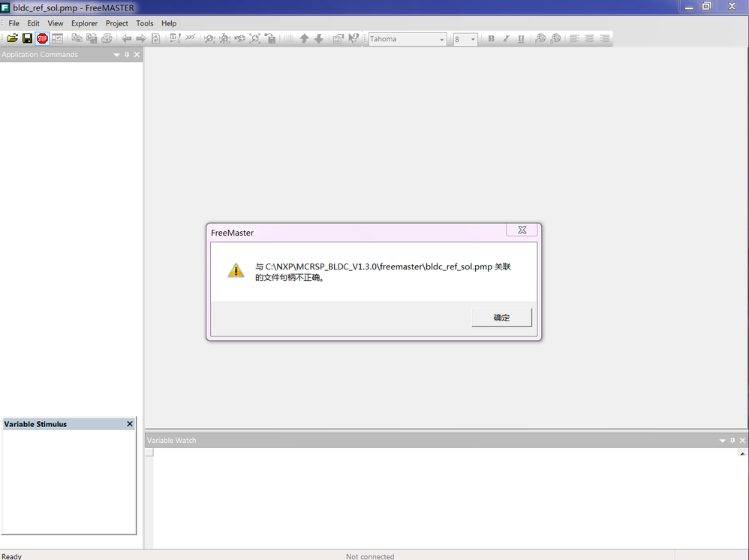The height and width of the screenshot is (560, 749).
Task: Toggle Italic formatting
Action: coord(506,39)
